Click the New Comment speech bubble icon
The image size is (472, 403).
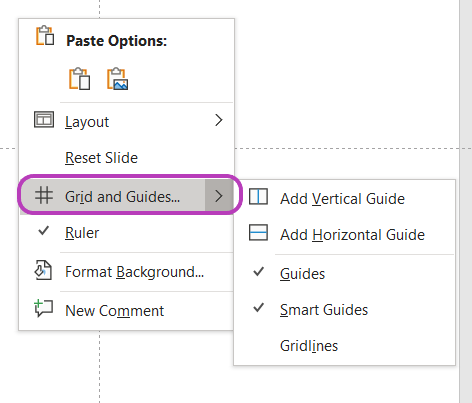[43, 308]
